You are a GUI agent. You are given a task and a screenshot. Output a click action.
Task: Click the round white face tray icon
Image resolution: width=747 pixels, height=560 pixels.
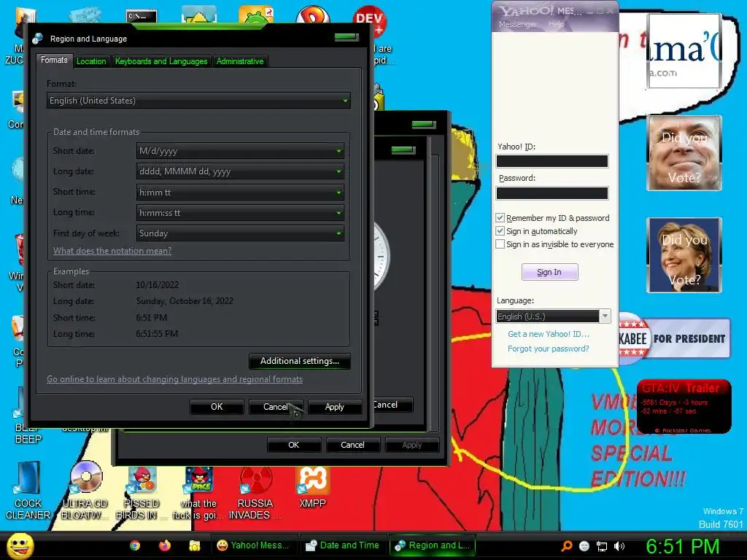[x=584, y=546]
